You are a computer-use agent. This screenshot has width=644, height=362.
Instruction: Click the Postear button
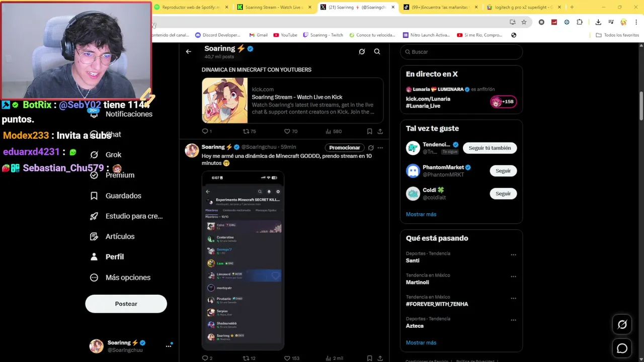pyautogui.click(x=126, y=304)
